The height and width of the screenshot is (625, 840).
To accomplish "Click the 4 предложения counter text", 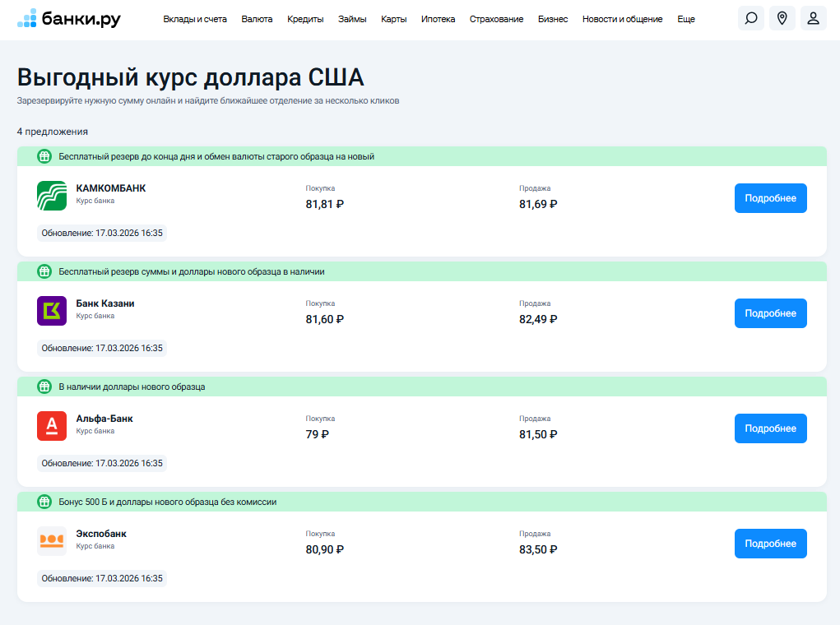I will (50, 131).
